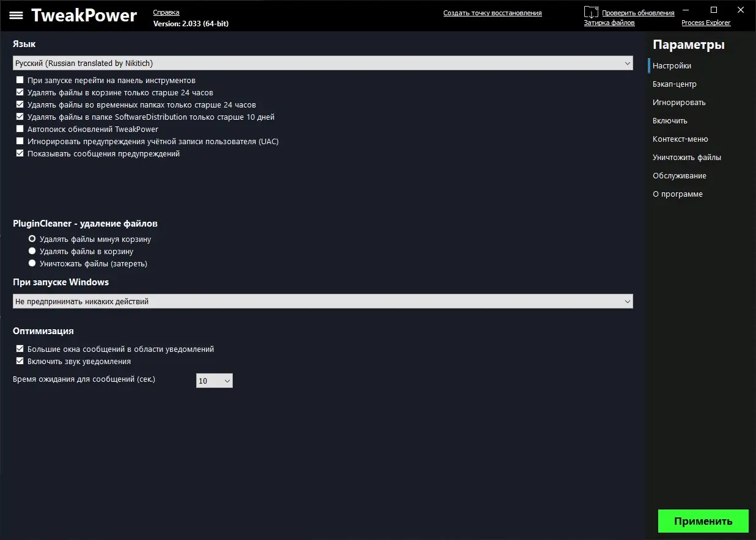Open Контекст-меню section
Viewport: 756px width, 540px height.
coord(680,139)
